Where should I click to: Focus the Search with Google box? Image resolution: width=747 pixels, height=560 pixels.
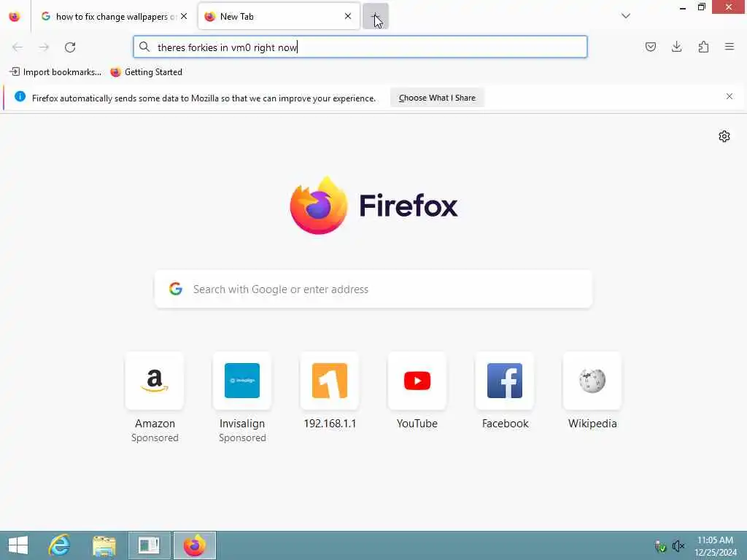373,289
